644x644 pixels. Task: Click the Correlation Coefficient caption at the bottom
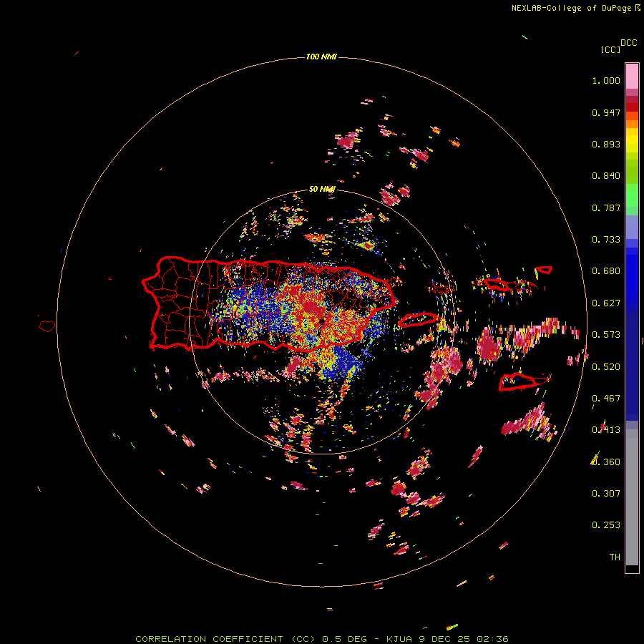[x=321, y=639]
